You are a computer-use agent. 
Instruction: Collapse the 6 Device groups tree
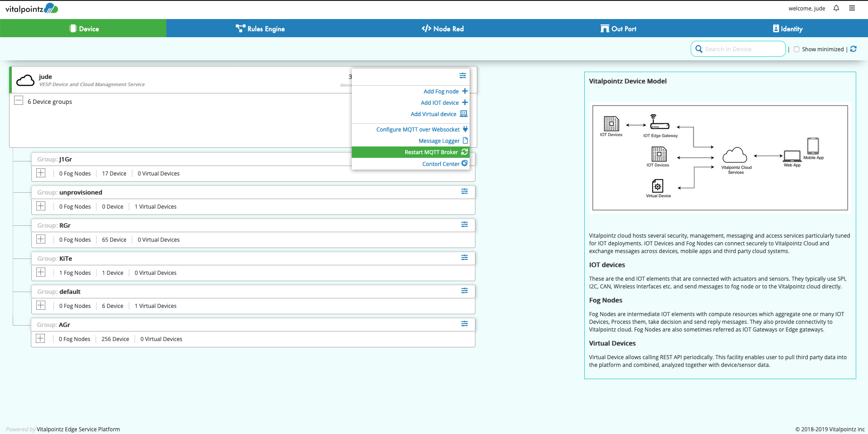pyautogui.click(x=19, y=100)
